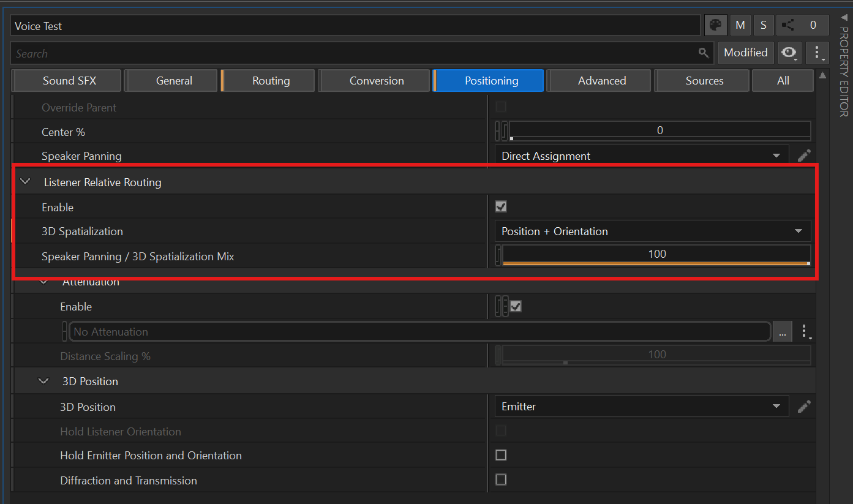Screen dimensions: 853x504
Task: Switch to the Routing tab
Action: pos(271,81)
